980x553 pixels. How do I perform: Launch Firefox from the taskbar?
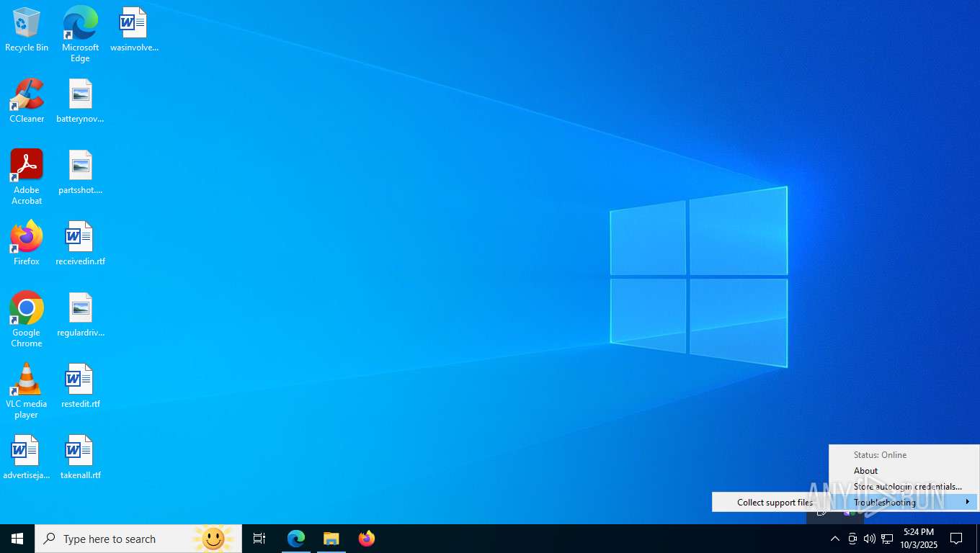point(367,539)
